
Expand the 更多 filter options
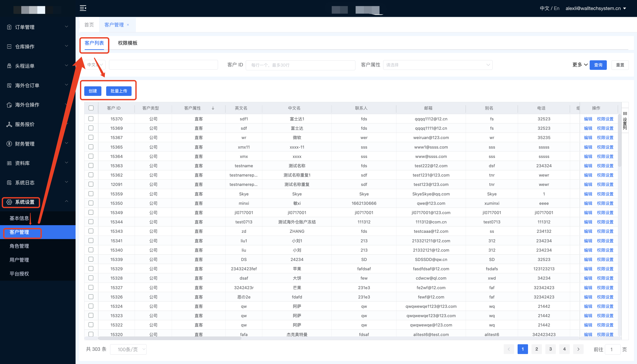580,65
